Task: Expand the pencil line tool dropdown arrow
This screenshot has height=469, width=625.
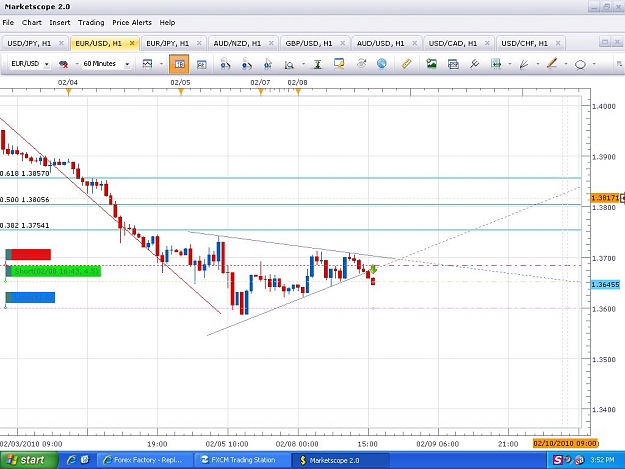Action: [566, 64]
